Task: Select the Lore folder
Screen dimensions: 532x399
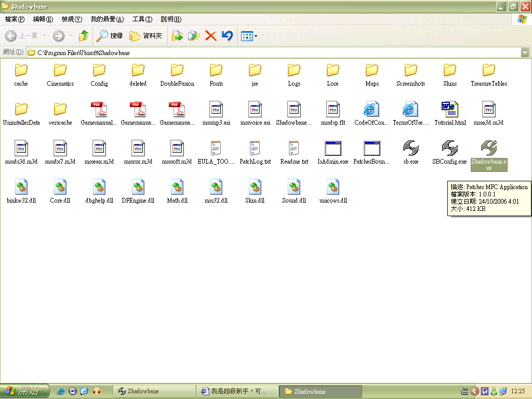Action: click(333, 75)
